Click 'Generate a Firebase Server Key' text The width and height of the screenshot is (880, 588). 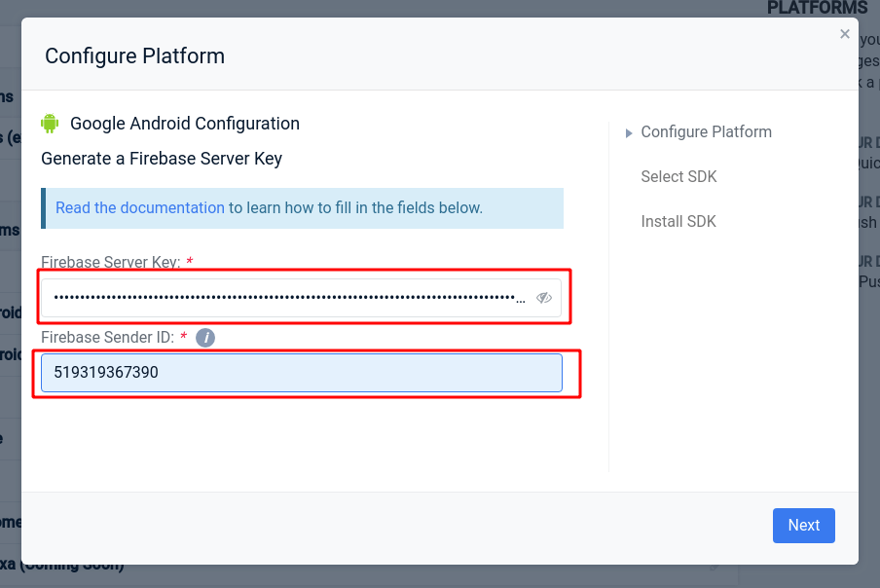tap(162, 159)
